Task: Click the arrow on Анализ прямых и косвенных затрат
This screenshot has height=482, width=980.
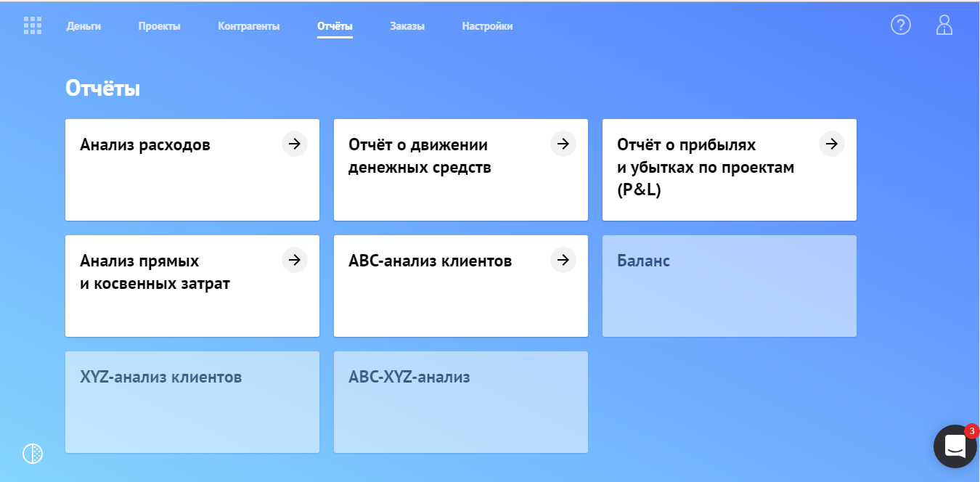Action: (294, 260)
